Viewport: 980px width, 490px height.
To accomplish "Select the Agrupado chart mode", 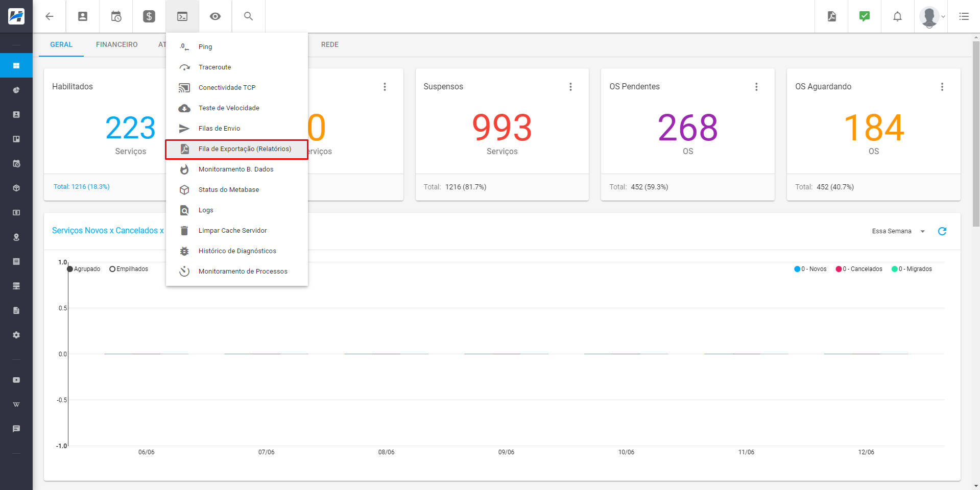I will [84, 269].
